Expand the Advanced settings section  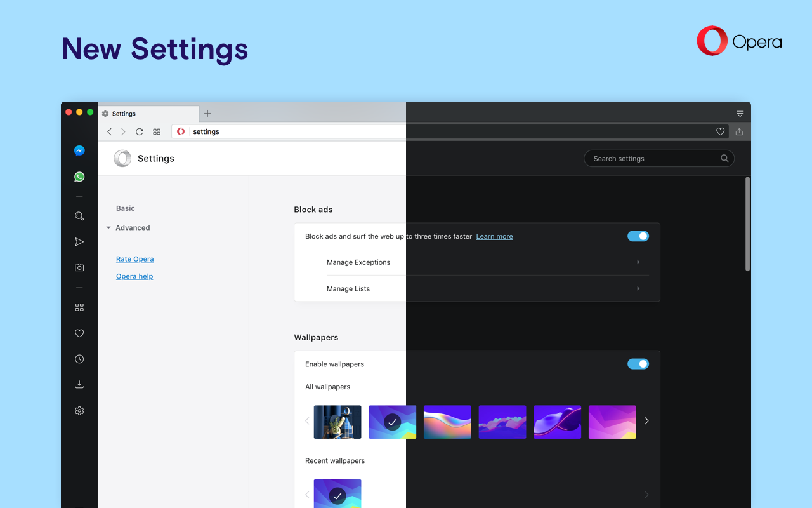point(132,228)
